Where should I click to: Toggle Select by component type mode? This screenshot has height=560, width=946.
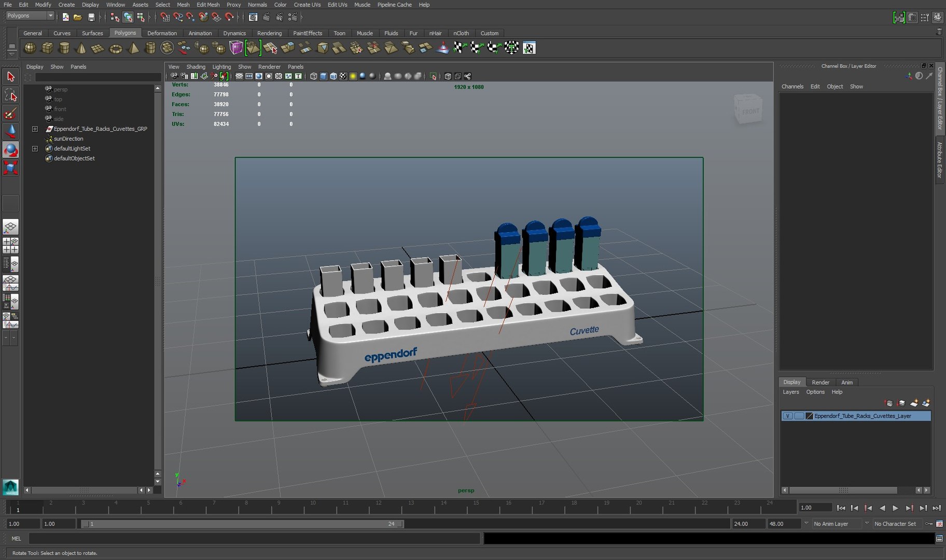tap(141, 17)
